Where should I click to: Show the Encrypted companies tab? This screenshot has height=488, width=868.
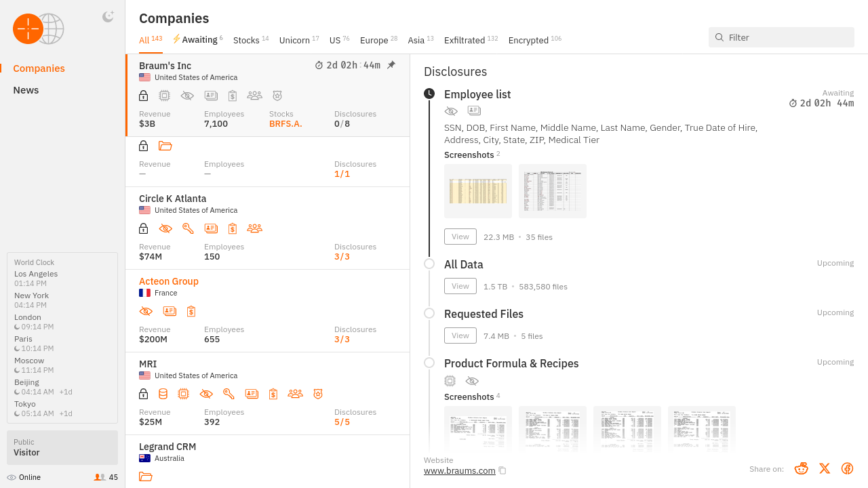pos(528,41)
